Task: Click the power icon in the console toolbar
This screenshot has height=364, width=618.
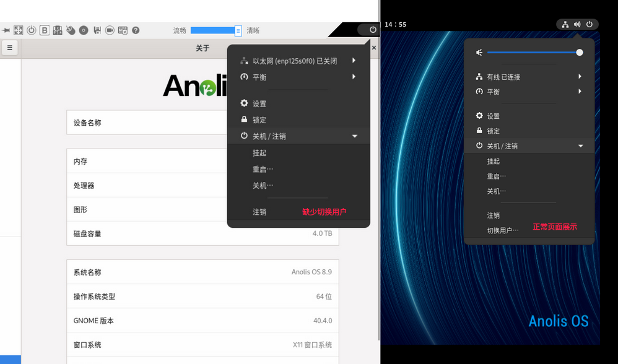Action: 31,30
